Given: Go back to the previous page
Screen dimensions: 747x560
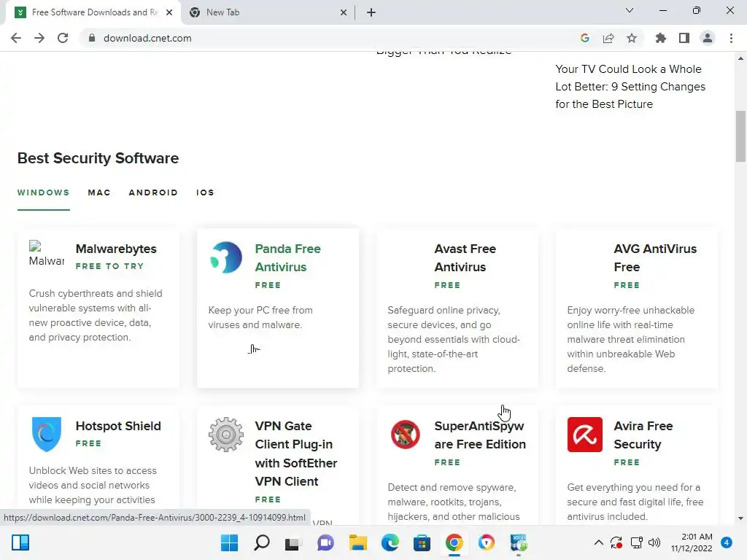Looking at the screenshot, I should click(x=16, y=38).
